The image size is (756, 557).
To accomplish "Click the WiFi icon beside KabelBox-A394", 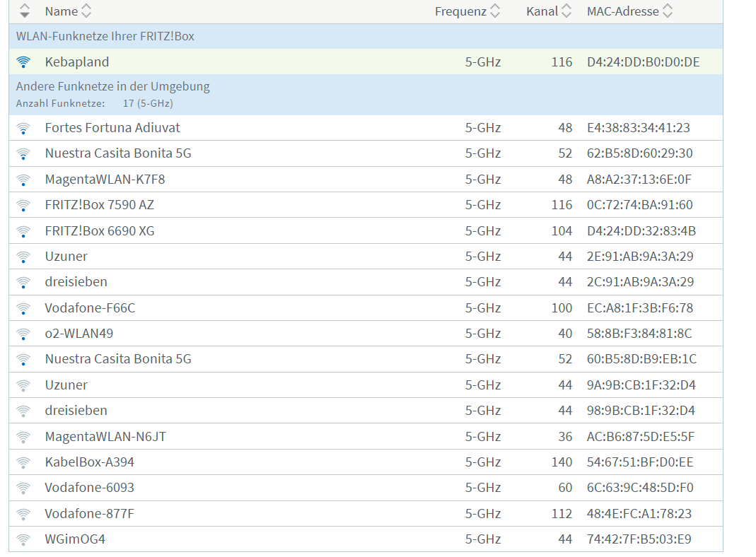I will [x=23, y=462].
